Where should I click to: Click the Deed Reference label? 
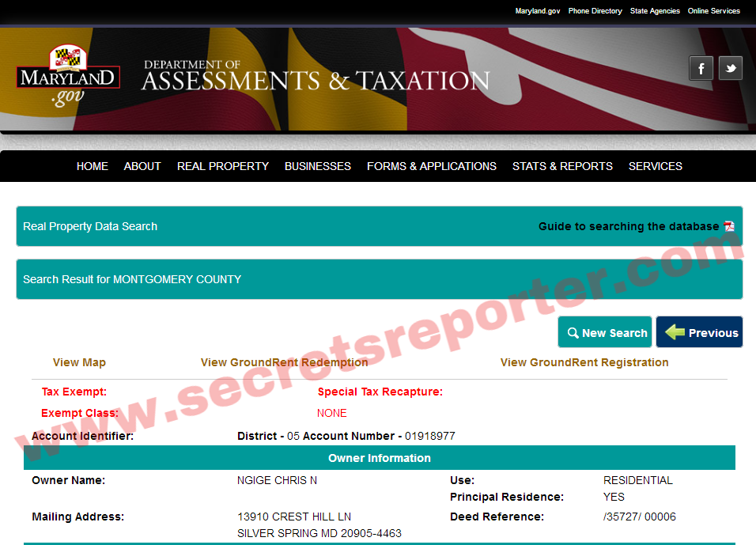coord(497,517)
